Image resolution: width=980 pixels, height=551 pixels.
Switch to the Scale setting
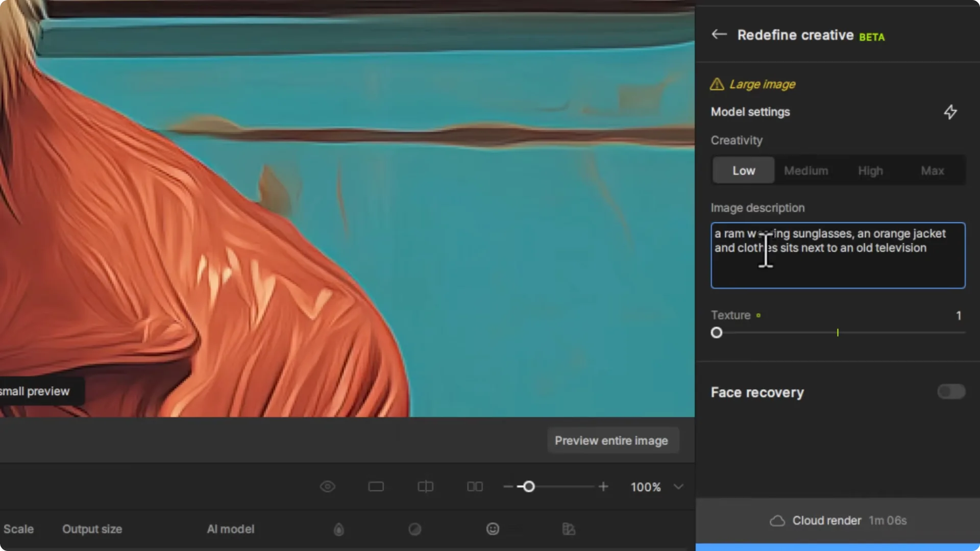coord(18,529)
